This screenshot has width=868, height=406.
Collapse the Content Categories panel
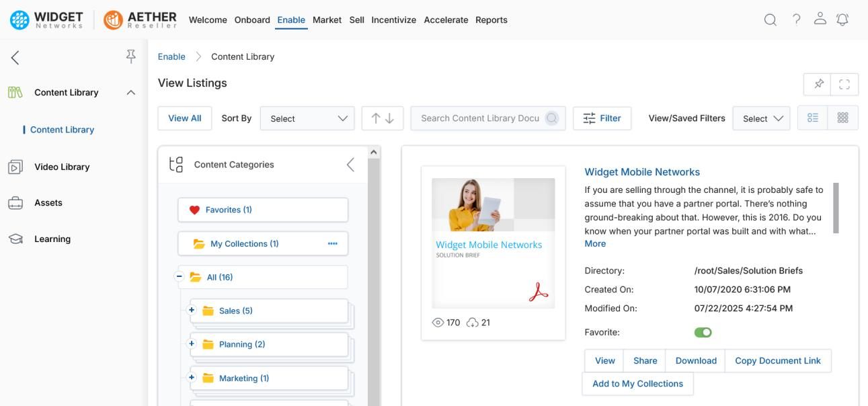(x=350, y=165)
